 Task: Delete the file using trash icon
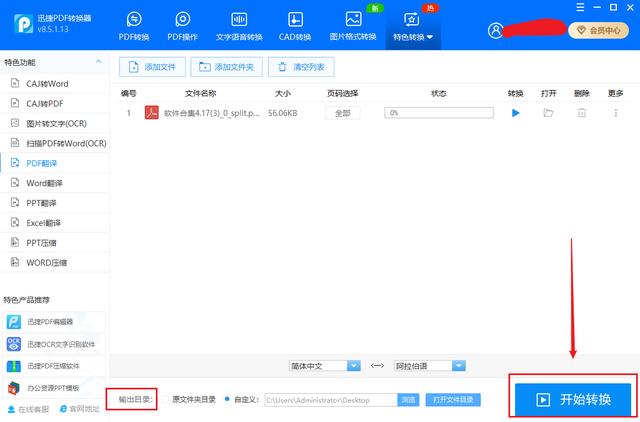click(x=581, y=113)
